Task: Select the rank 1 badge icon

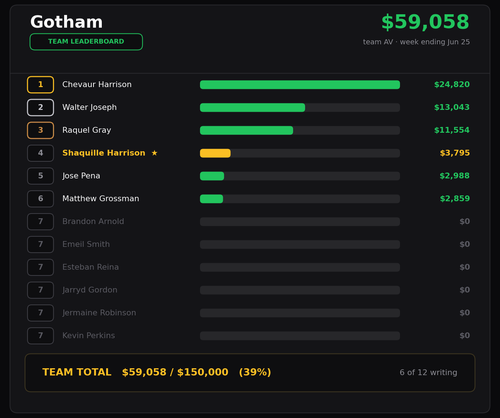Action: (40, 85)
